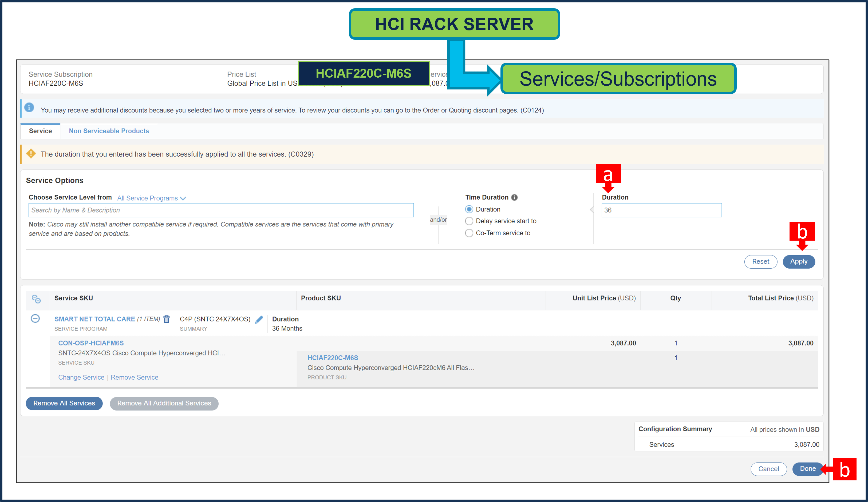Click the Product SKU column header
The height and width of the screenshot is (502, 868).
pyautogui.click(x=321, y=298)
